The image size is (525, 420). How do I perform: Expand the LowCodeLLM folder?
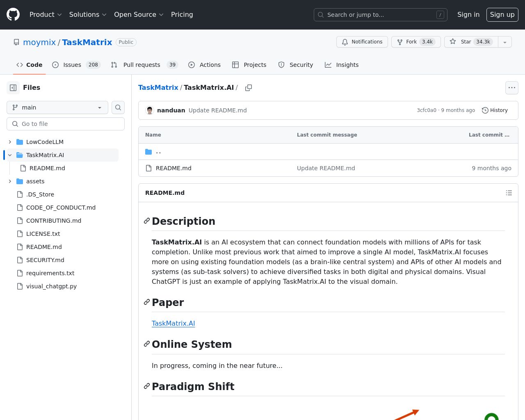(10, 142)
